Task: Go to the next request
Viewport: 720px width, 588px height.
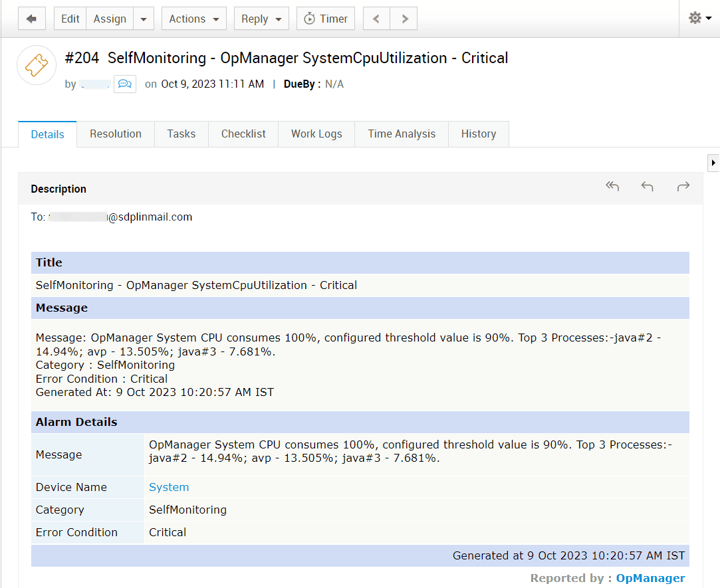Action: (x=404, y=19)
